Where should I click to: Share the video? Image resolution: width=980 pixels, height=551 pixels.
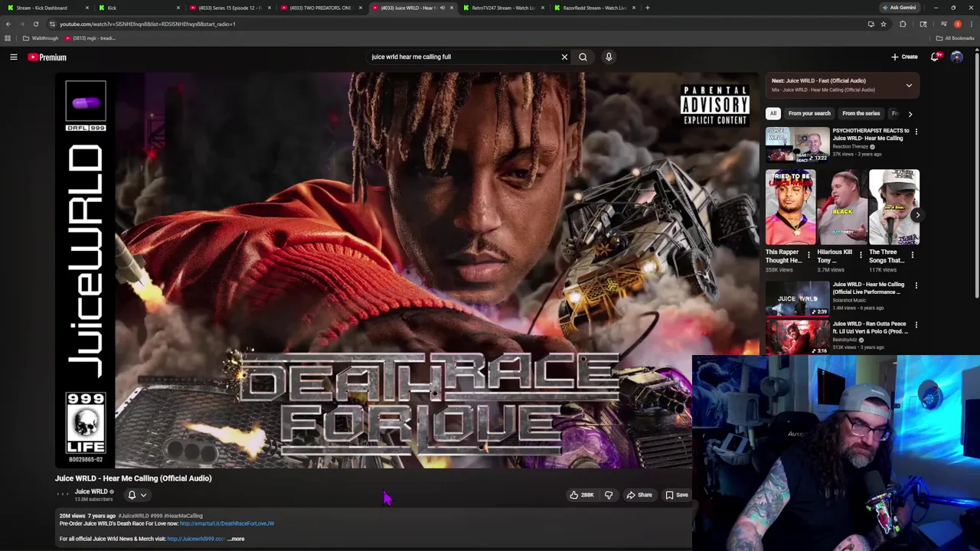click(x=639, y=495)
